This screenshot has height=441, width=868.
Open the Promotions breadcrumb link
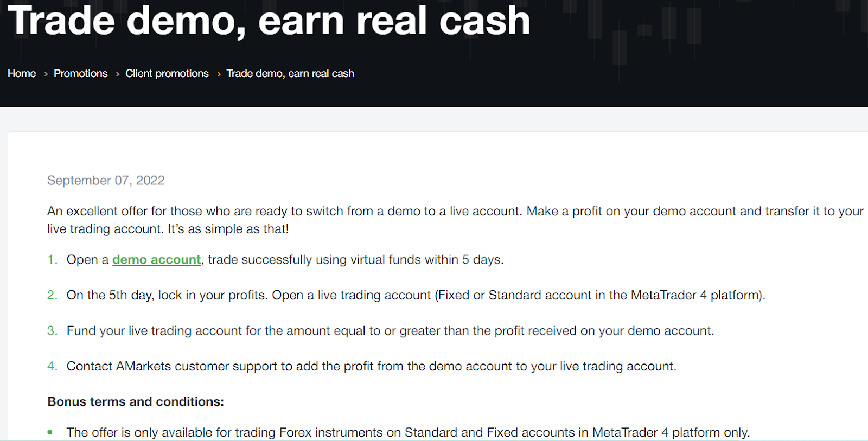81,73
